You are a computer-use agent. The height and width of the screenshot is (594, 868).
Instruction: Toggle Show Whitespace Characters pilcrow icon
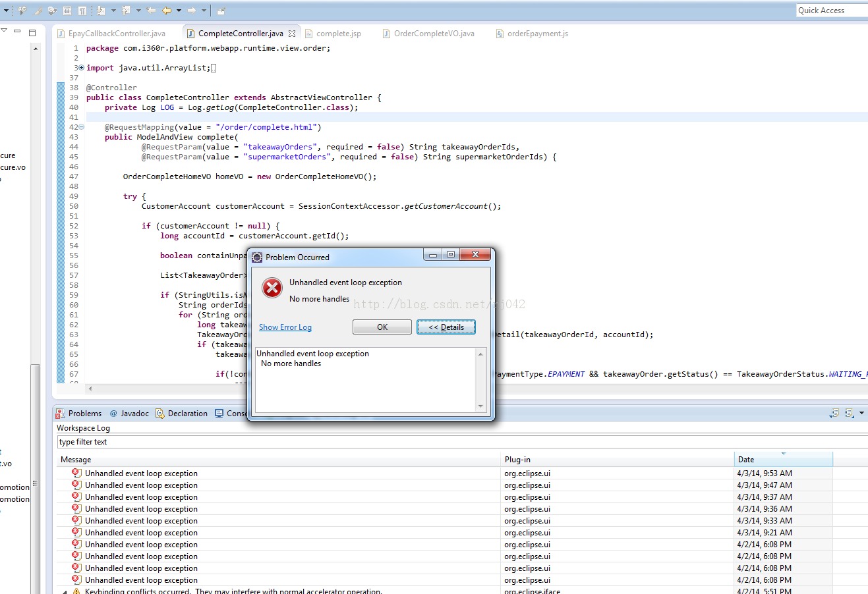(82, 11)
